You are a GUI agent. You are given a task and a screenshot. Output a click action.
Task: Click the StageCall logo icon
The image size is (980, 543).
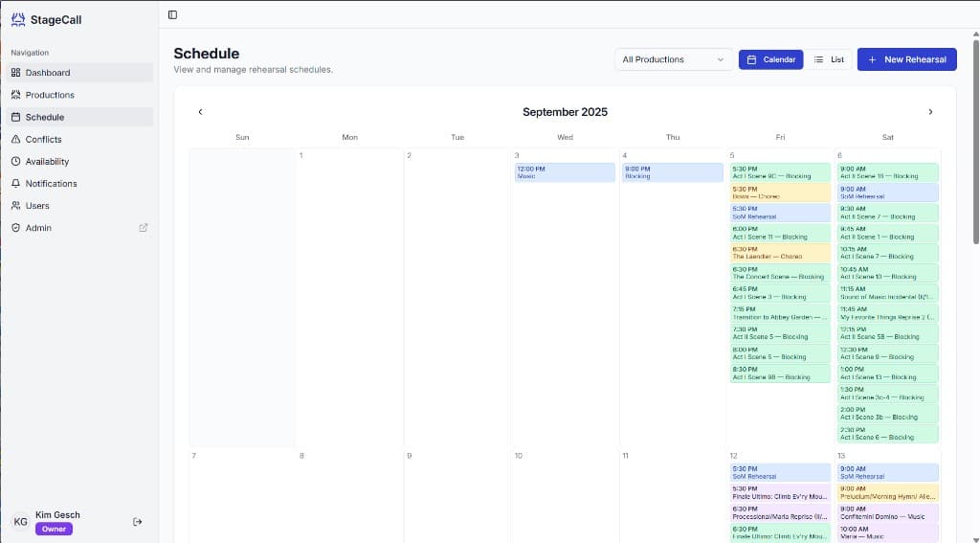pos(18,19)
